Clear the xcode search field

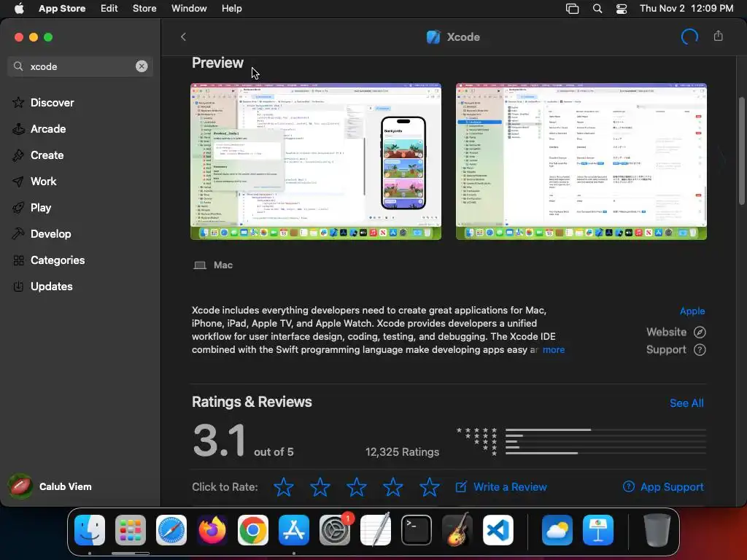point(142,66)
